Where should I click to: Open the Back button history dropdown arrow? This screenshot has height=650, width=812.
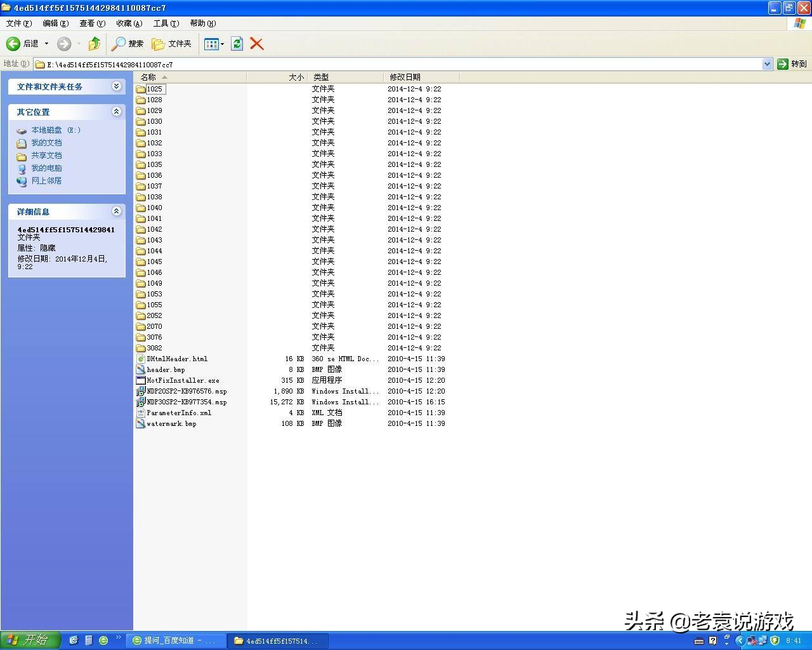[x=46, y=44]
